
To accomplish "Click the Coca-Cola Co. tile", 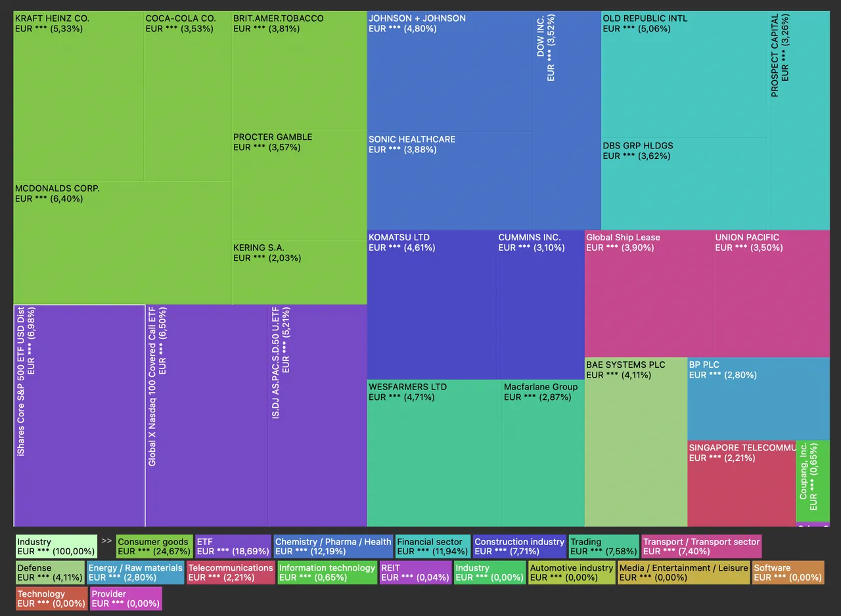I will [x=188, y=96].
